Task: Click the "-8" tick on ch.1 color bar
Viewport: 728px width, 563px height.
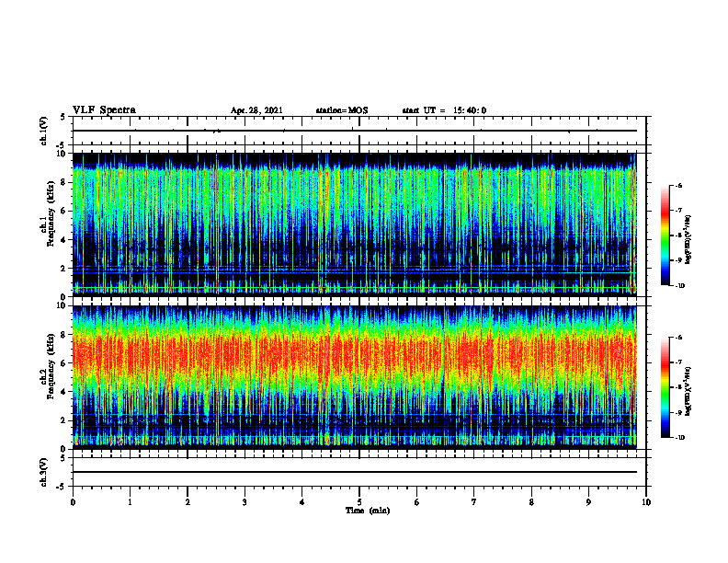Action: pyautogui.click(x=678, y=236)
